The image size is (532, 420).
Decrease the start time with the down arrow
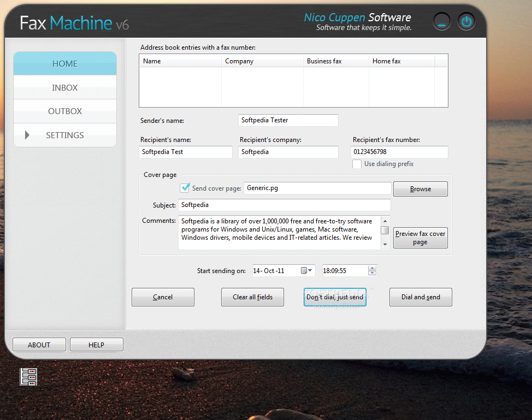[x=372, y=273]
